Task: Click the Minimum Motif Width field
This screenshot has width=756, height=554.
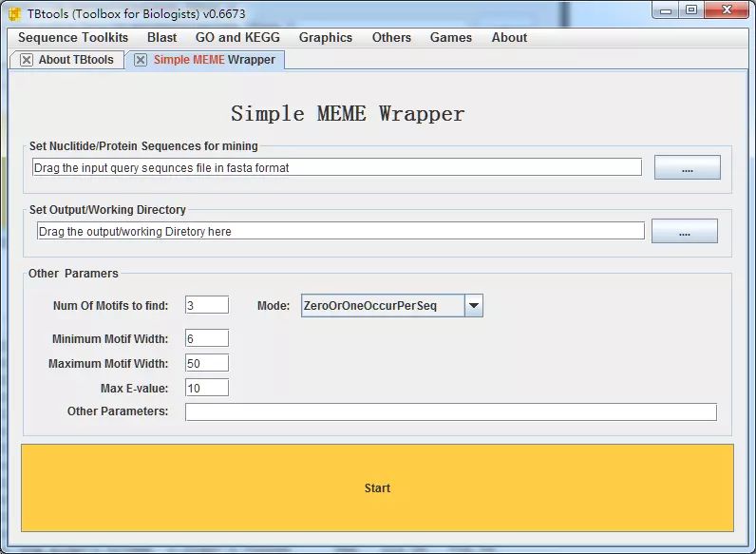Action: coord(206,338)
